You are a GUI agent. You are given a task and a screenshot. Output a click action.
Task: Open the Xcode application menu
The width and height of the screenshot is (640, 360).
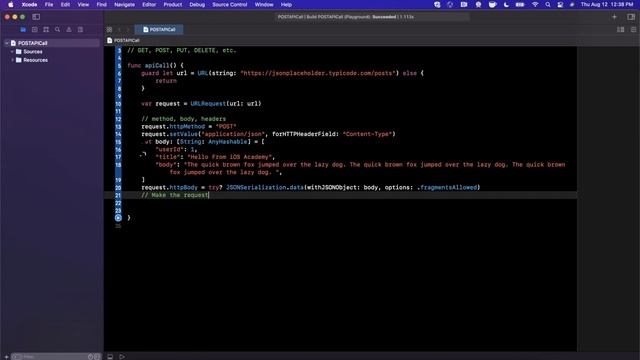pyautogui.click(x=29, y=4)
